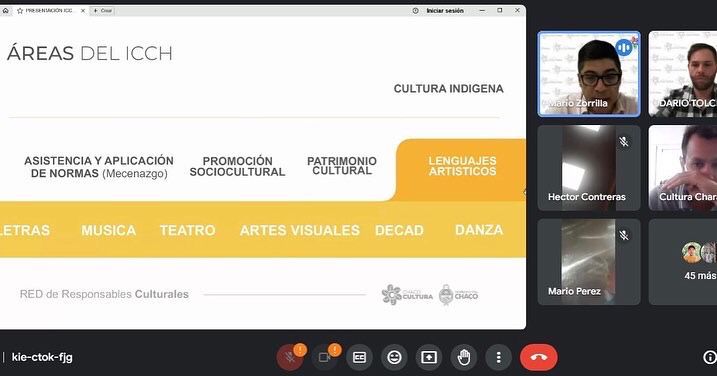Image resolution: width=717 pixels, height=376 pixels.
Task: Click the present screen icon
Action: click(x=429, y=357)
